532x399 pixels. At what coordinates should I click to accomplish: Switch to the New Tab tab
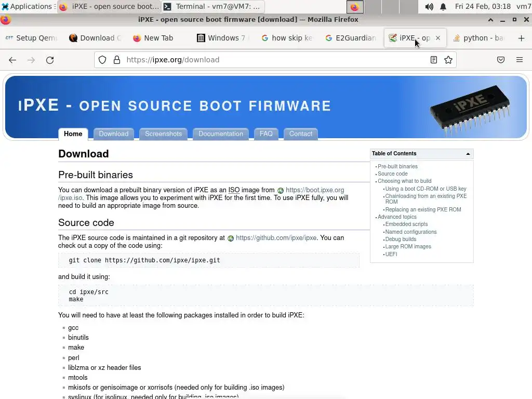[x=159, y=38]
